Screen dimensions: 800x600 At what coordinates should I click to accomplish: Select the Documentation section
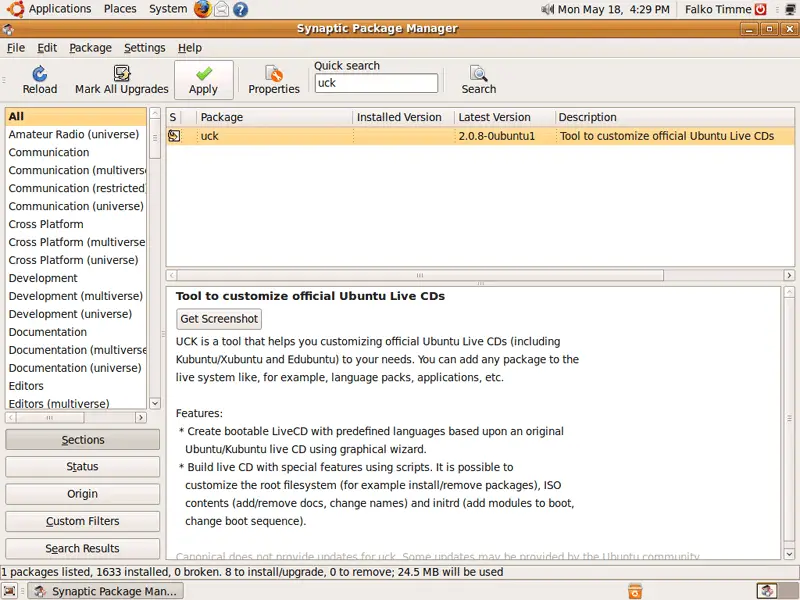pyautogui.click(x=76, y=332)
